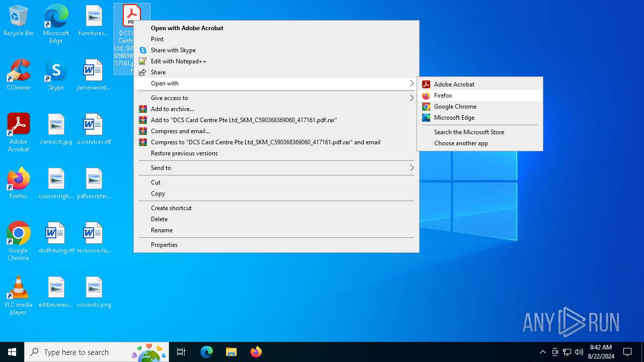This screenshot has width=644, height=362.
Task: Open the PDF with Microsoft Edge in submenu
Action: click(480, 118)
